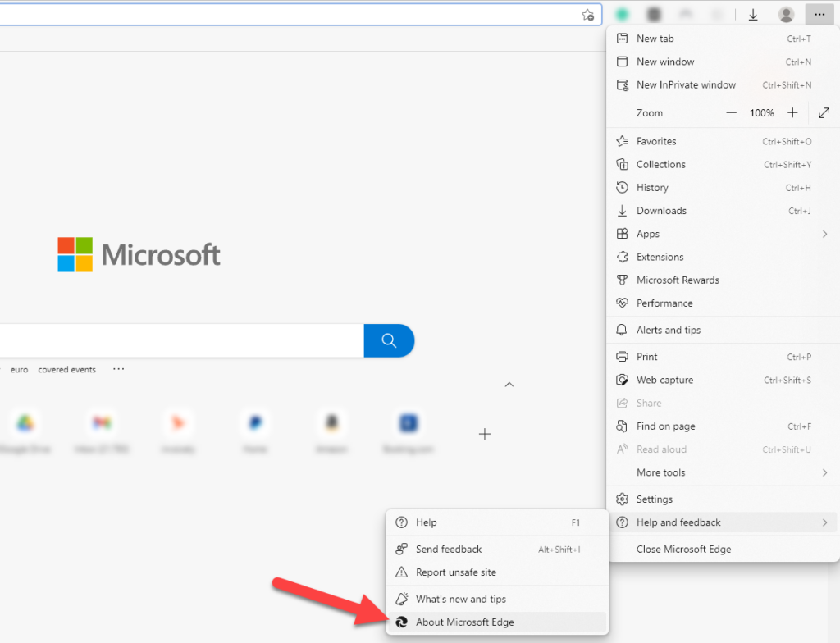The width and height of the screenshot is (840, 643).
Task: Add a new shortcut with the plus icon
Action: [484, 433]
